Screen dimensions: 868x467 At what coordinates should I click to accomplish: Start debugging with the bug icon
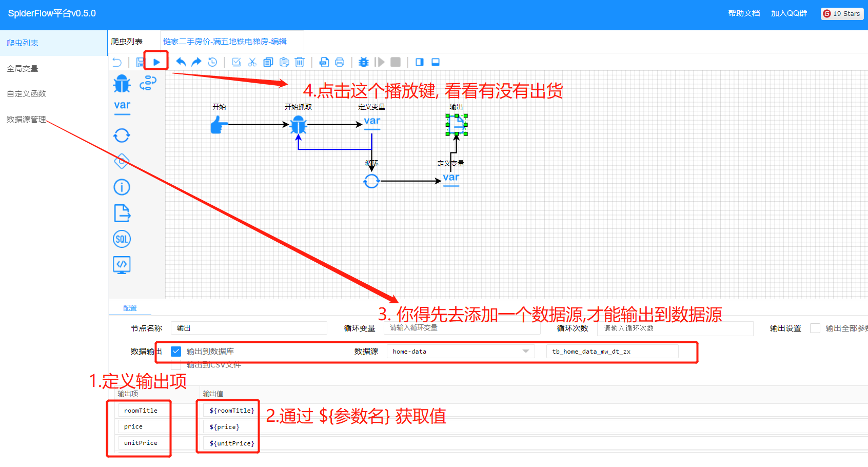pos(363,62)
